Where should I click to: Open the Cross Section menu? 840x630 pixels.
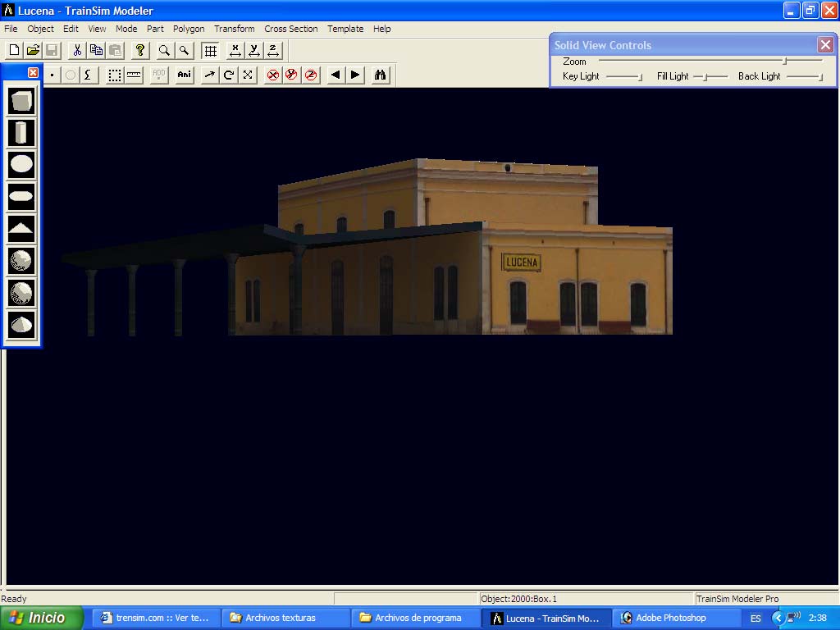coord(290,29)
